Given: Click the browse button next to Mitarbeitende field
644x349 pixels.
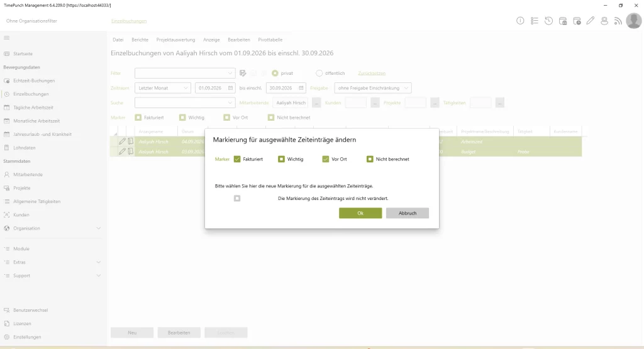Looking at the screenshot, I should [316, 102].
